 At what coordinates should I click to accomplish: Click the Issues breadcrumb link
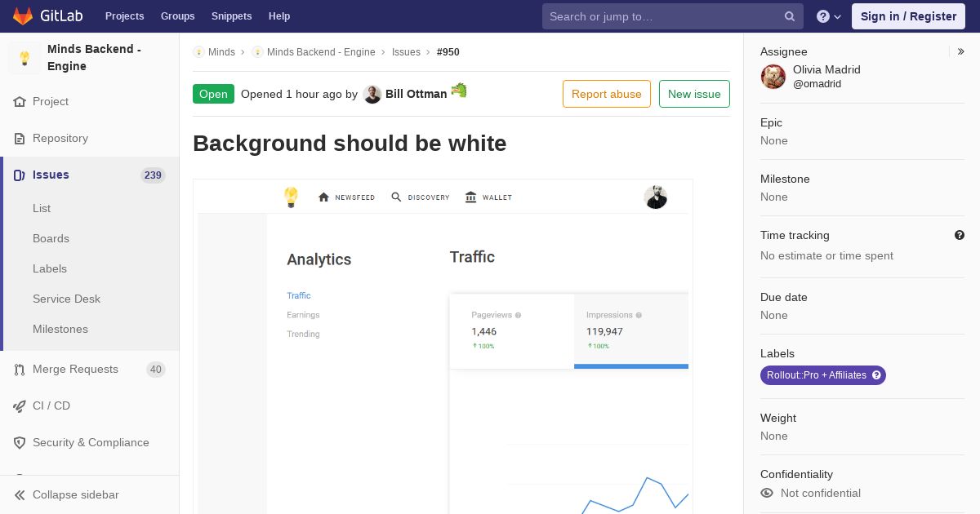pos(406,52)
